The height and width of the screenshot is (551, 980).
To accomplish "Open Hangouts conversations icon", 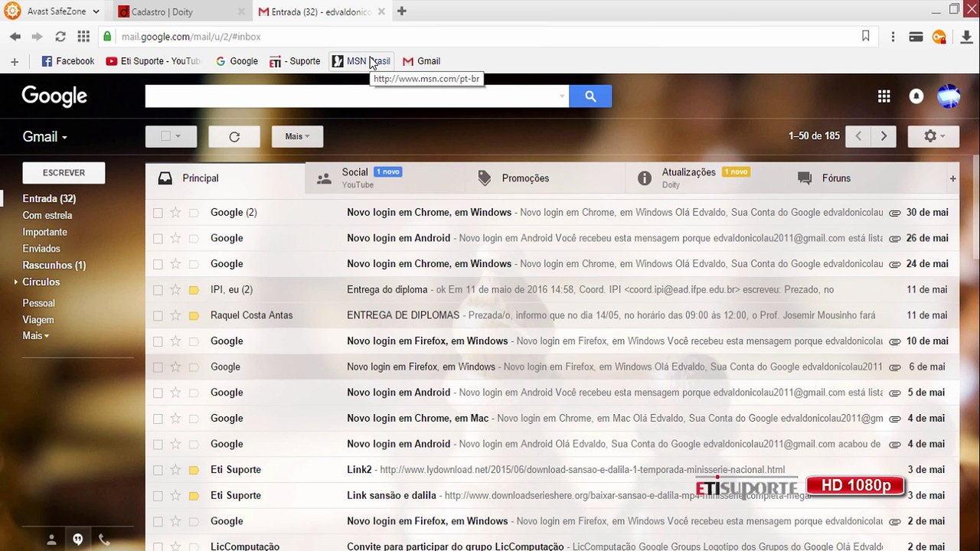I will click(x=77, y=540).
